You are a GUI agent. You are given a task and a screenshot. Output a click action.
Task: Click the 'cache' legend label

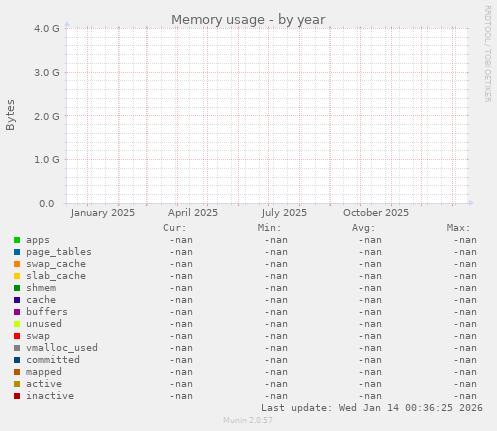(41, 300)
